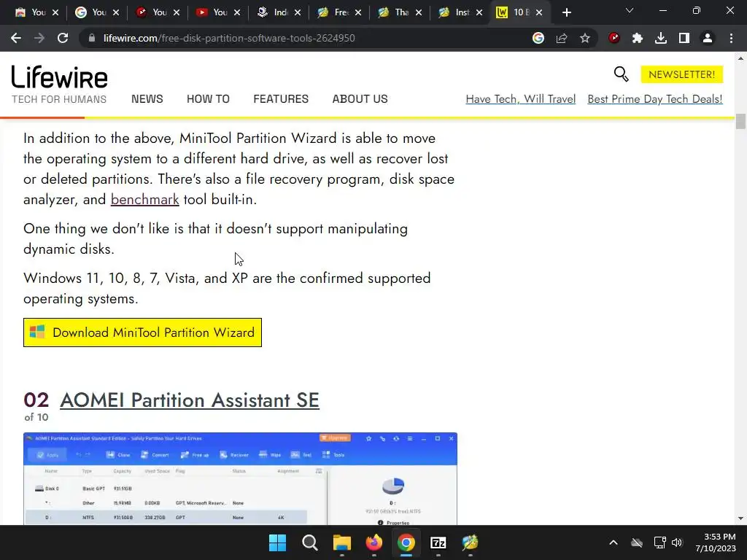The height and width of the screenshot is (560, 747).
Task: Toggle the browser side panel icon
Action: click(x=684, y=38)
